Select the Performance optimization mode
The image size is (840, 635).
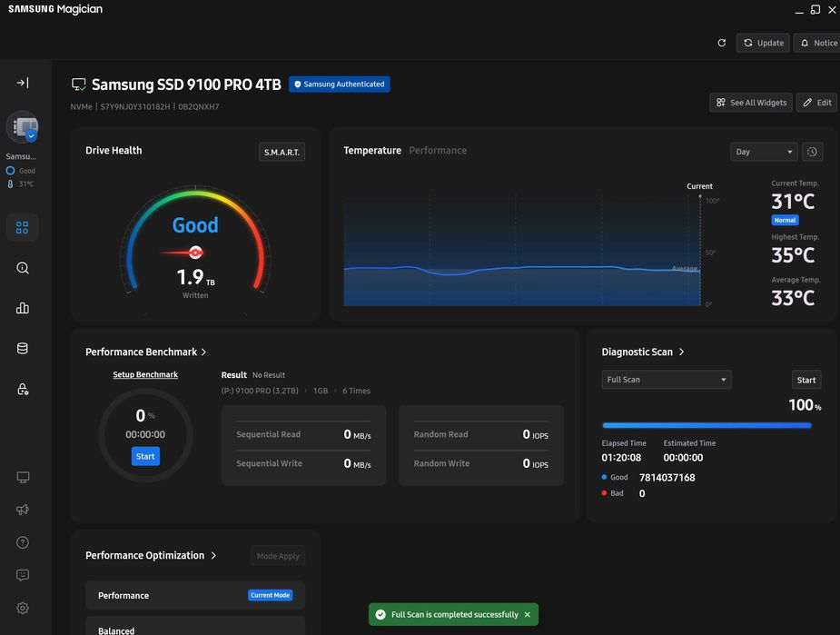(195, 595)
